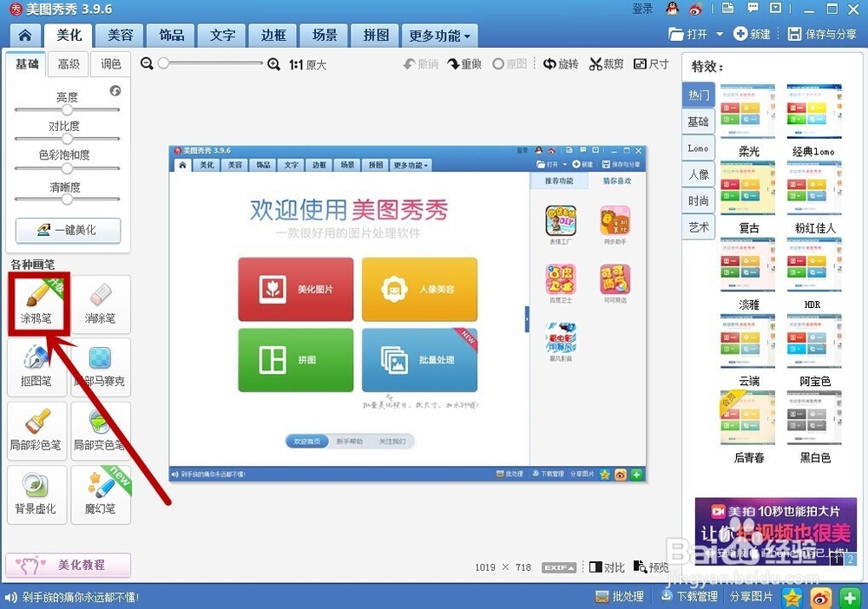Open the 场景 tab
The height and width of the screenshot is (609, 868).
325,36
